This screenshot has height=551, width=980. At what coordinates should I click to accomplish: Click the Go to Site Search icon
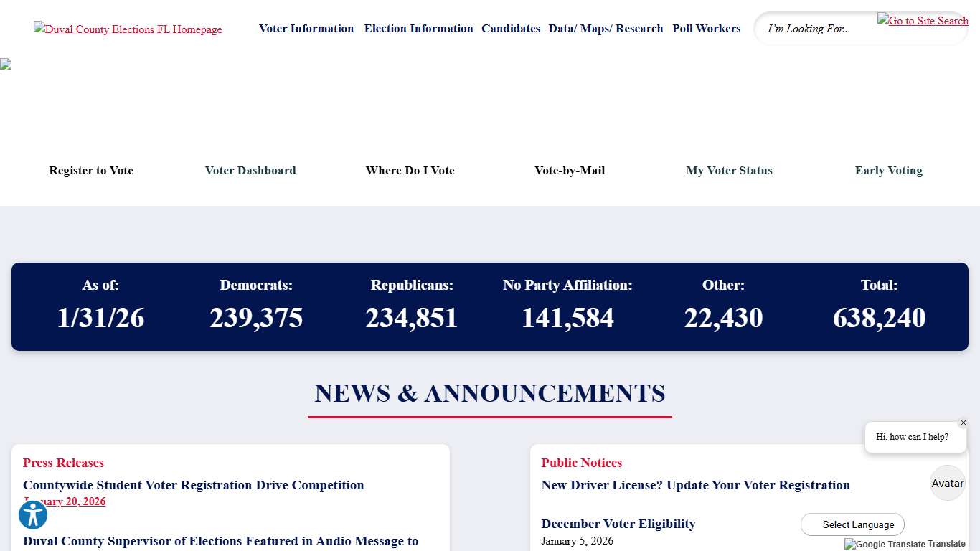923,21
